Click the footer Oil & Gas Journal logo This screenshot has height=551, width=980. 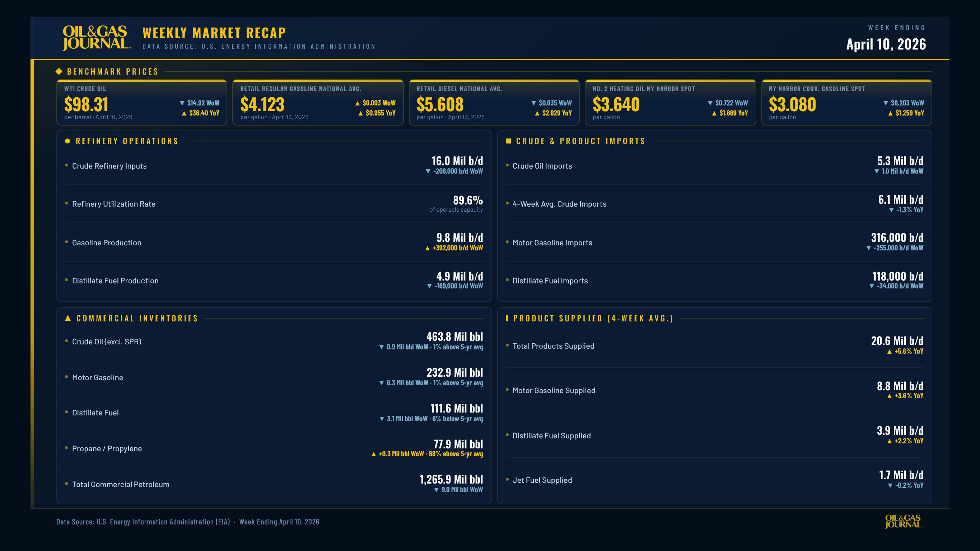coord(903,521)
